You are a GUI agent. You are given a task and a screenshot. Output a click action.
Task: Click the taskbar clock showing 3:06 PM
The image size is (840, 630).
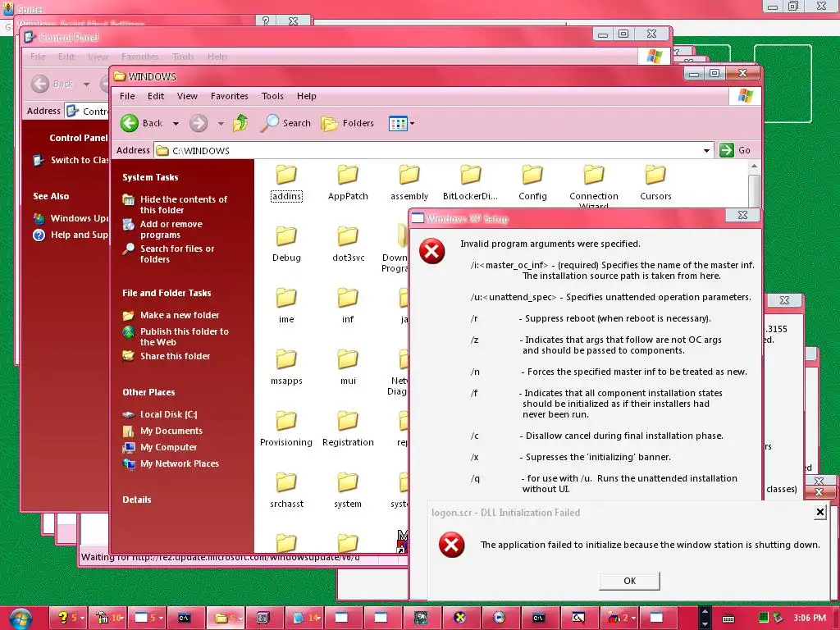coord(810,618)
